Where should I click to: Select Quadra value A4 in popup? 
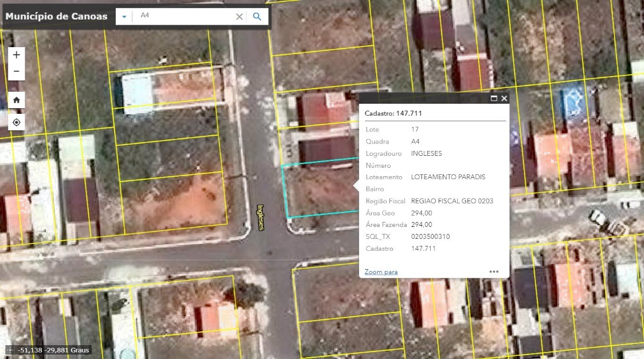(415, 141)
